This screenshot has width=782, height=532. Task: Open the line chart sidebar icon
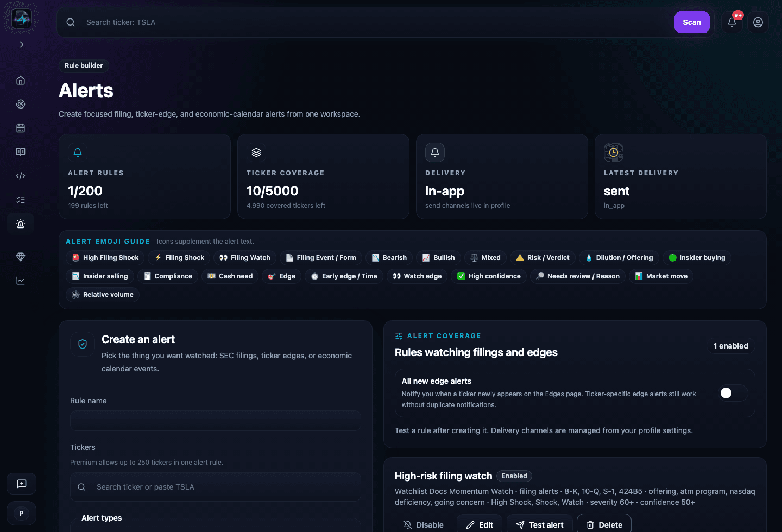coord(21,281)
